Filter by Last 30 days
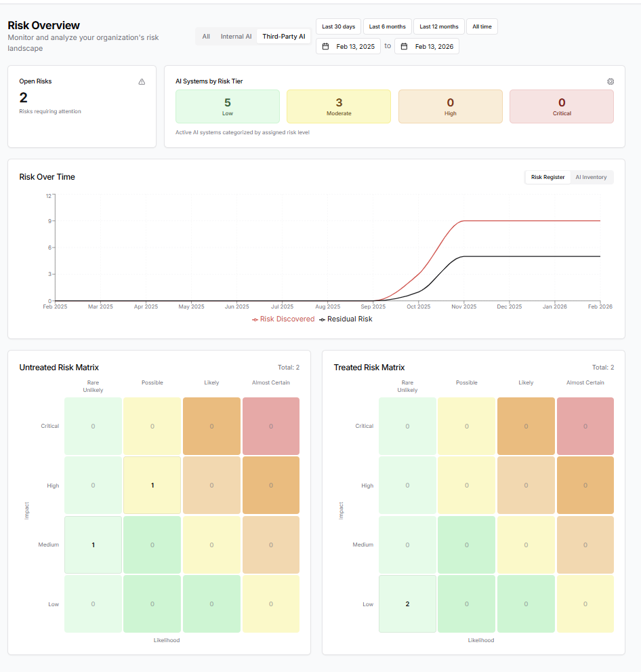The image size is (641, 672). pyautogui.click(x=338, y=26)
